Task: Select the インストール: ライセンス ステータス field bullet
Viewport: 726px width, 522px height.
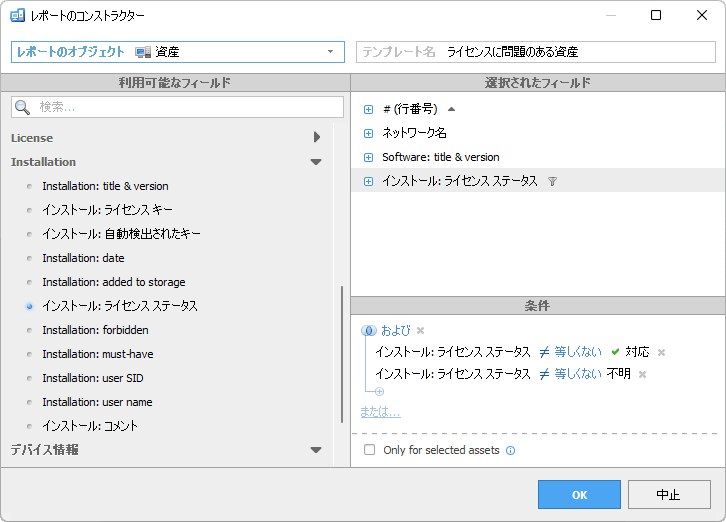Action: (x=29, y=306)
